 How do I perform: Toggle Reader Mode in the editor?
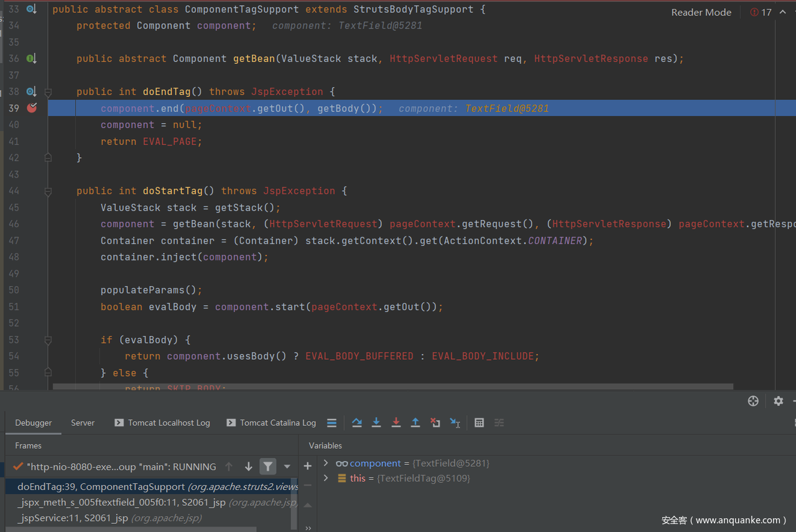701,12
